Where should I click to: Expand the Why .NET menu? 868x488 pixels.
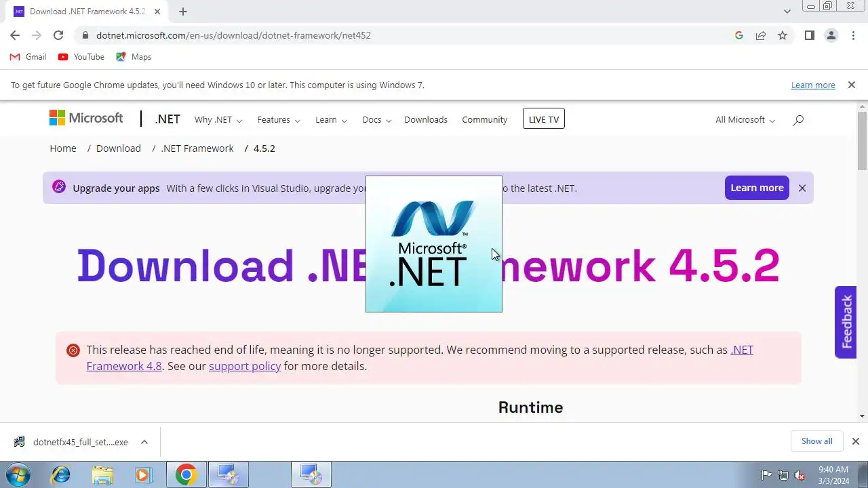click(218, 120)
